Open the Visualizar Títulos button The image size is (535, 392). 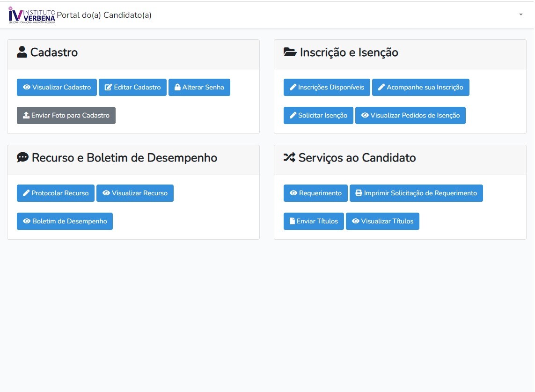382,221
